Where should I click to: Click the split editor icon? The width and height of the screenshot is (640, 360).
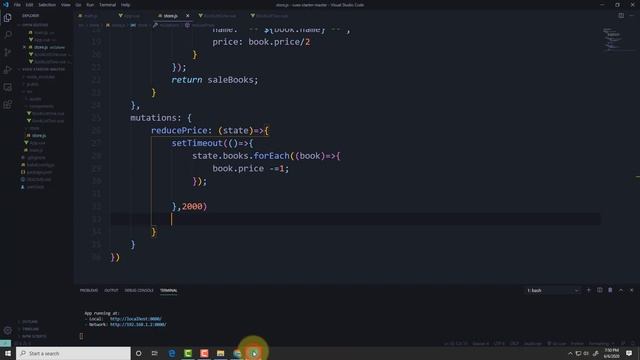[621, 16]
